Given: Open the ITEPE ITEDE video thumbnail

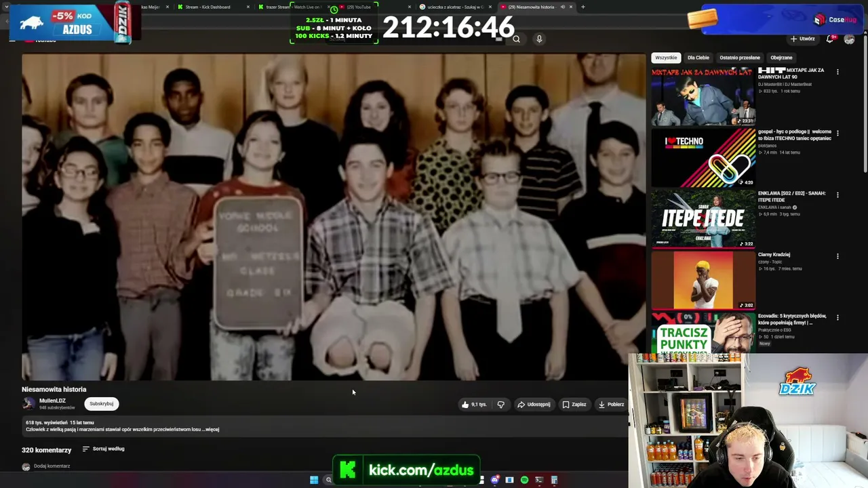Looking at the screenshot, I should [x=703, y=219].
